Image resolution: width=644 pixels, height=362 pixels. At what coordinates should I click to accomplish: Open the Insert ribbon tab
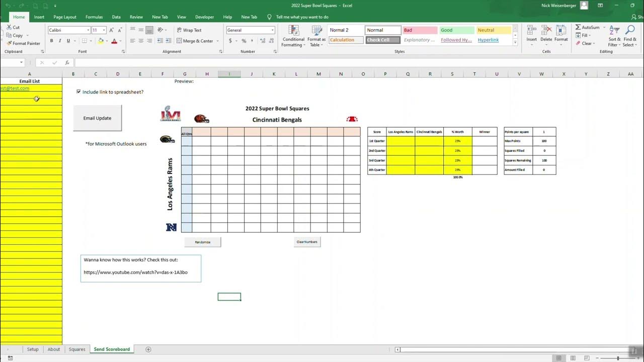pos(39,17)
